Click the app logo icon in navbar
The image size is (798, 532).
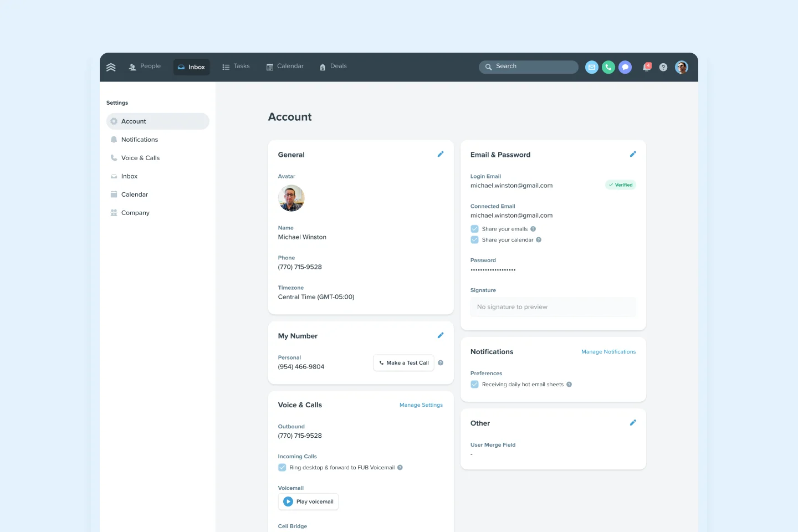(x=111, y=67)
